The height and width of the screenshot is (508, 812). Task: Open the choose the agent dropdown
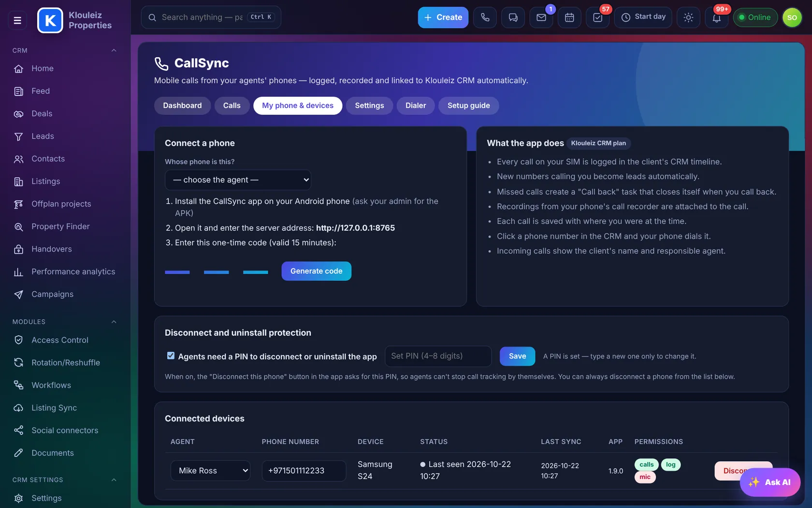point(238,180)
